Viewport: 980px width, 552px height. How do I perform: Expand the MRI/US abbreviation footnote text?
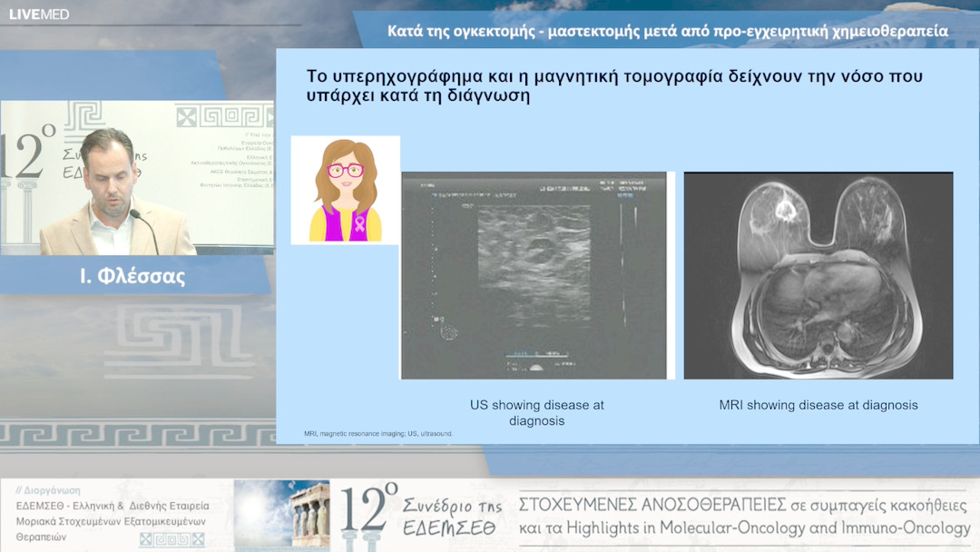[x=377, y=434]
